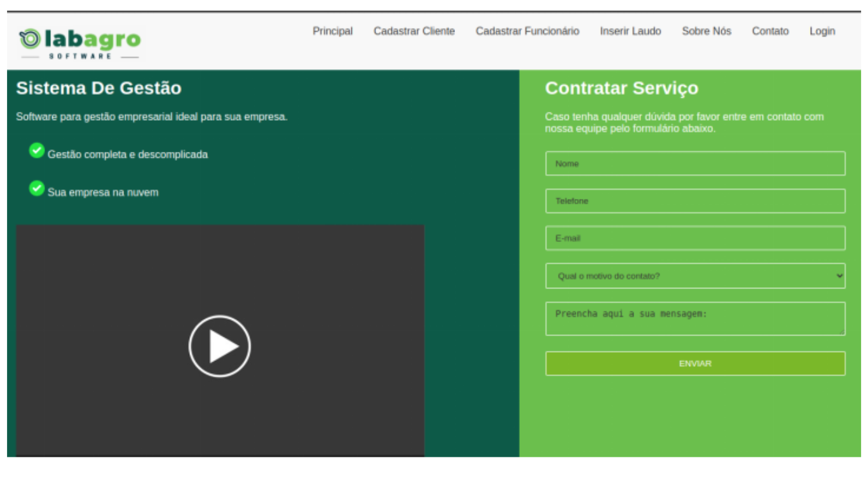Focus the E-mail input box
Image resolution: width=868 pixels, height=488 pixels.
pyautogui.click(x=695, y=238)
